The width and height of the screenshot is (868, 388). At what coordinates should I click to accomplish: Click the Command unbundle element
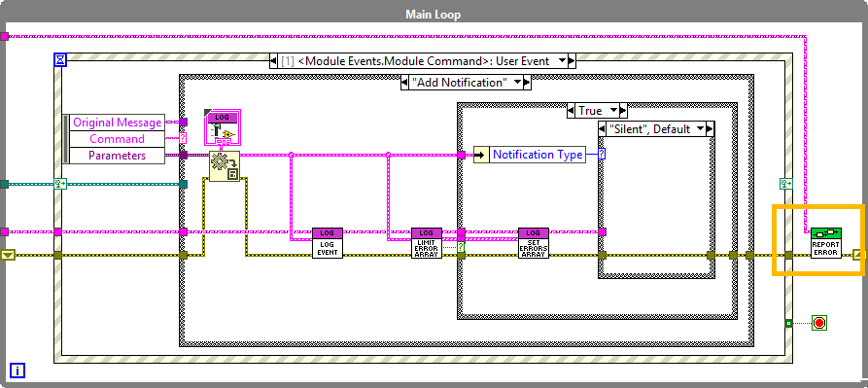(x=118, y=139)
